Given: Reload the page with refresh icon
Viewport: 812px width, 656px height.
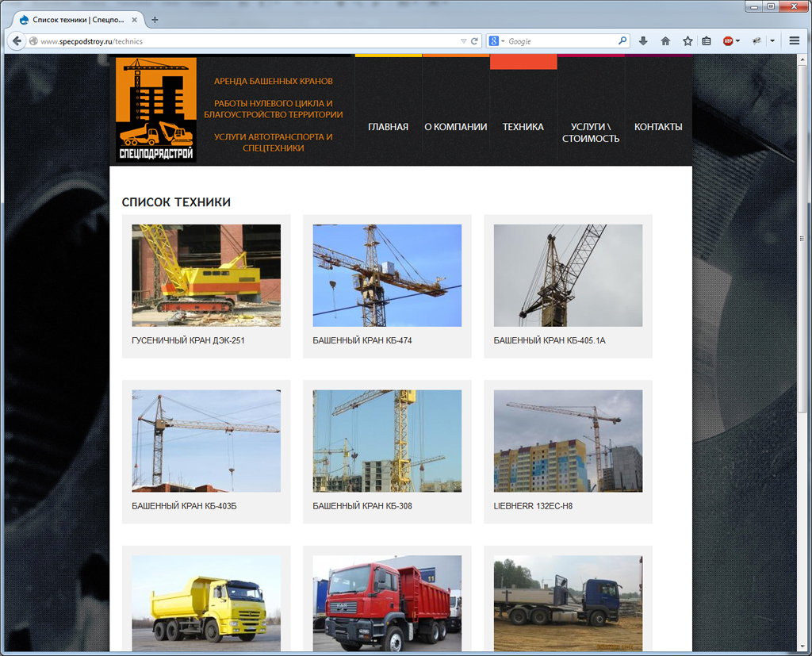Looking at the screenshot, I should coord(474,41).
